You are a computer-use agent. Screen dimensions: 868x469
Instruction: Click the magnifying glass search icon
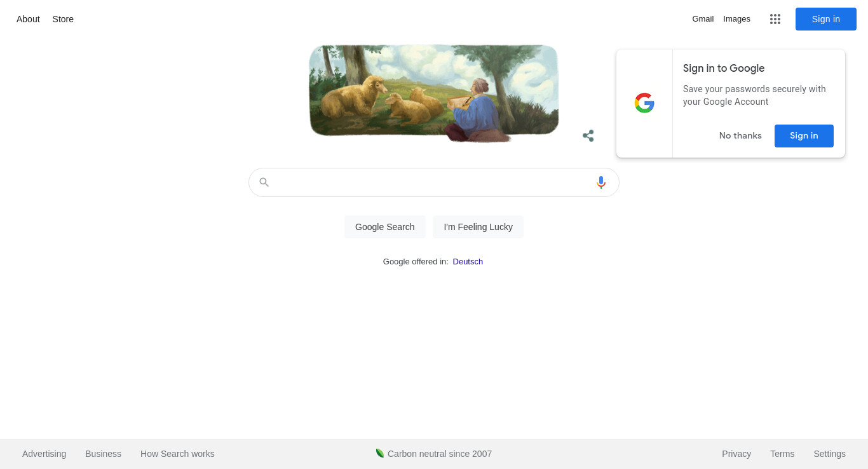tap(264, 182)
